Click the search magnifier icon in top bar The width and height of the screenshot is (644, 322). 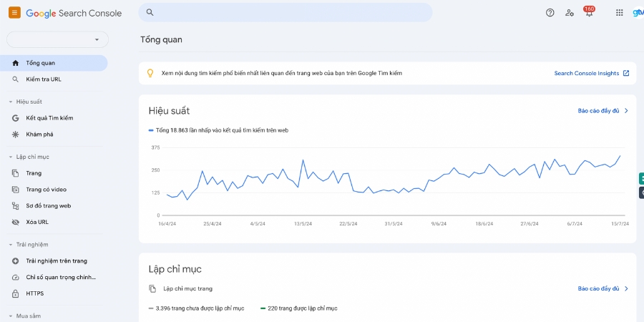[150, 12]
